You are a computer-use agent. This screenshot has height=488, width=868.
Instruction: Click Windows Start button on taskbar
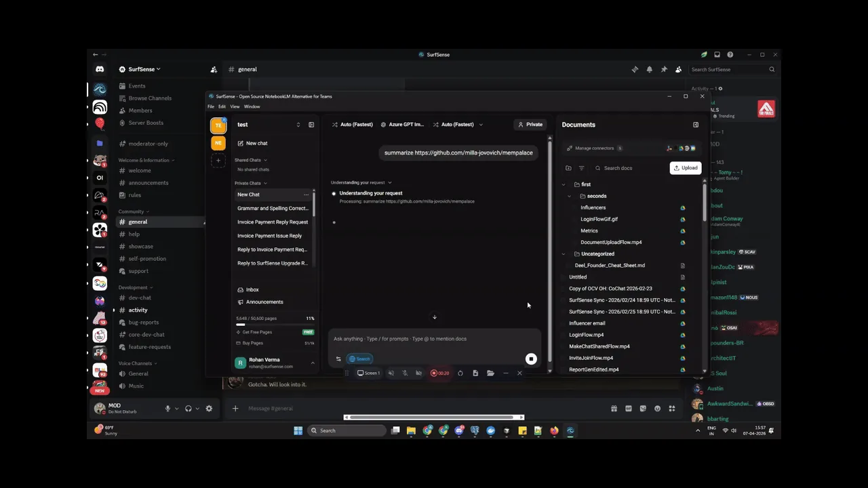click(298, 430)
